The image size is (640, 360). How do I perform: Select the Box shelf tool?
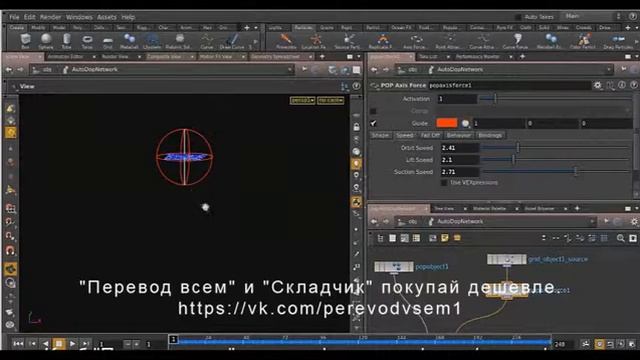tap(25, 41)
